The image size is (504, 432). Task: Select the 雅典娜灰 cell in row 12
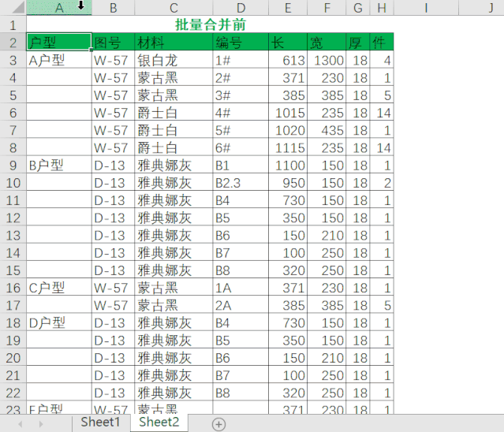pos(174,218)
